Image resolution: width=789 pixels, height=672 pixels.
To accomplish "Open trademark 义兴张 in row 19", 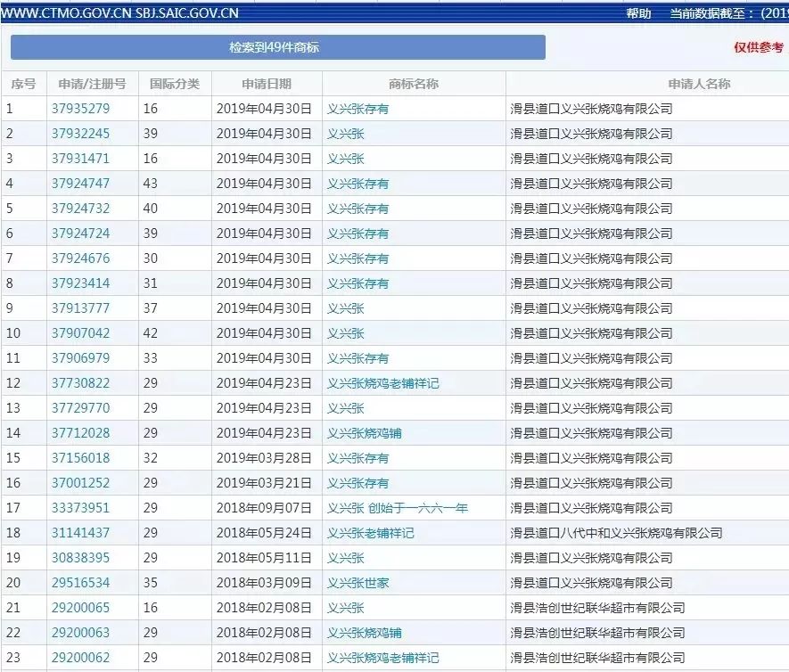I will (345, 558).
